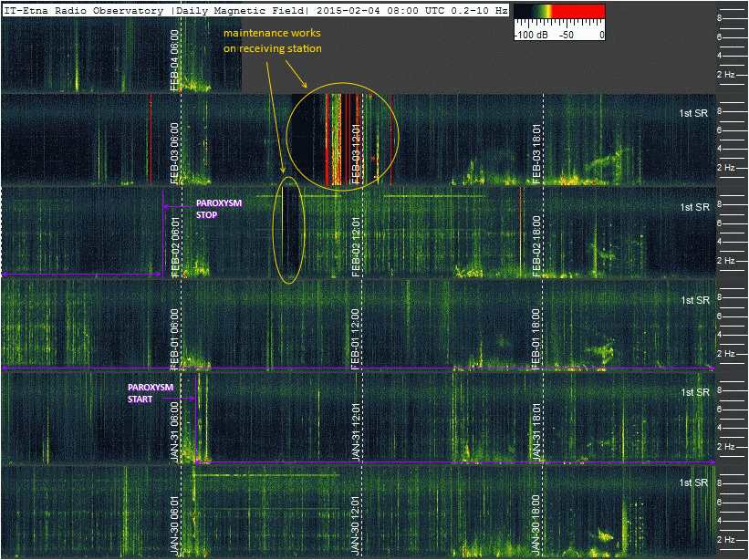
Task: Click the "FEB-02 06:01" time label
Action: point(175,247)
